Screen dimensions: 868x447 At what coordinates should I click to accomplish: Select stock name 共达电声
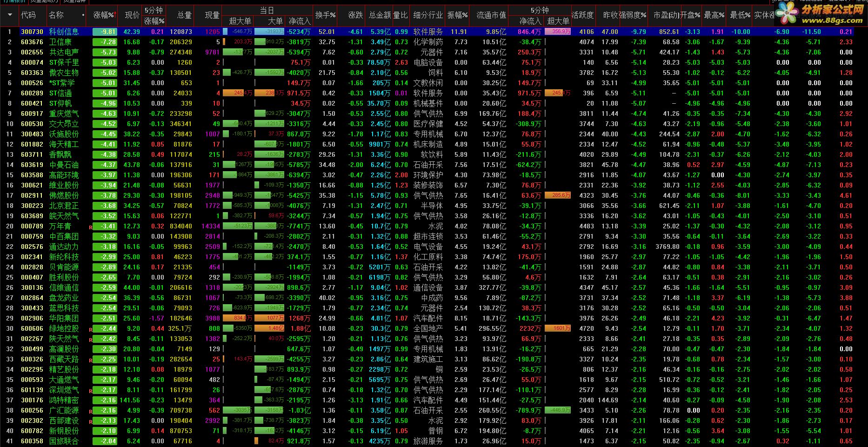coord(64,52)
